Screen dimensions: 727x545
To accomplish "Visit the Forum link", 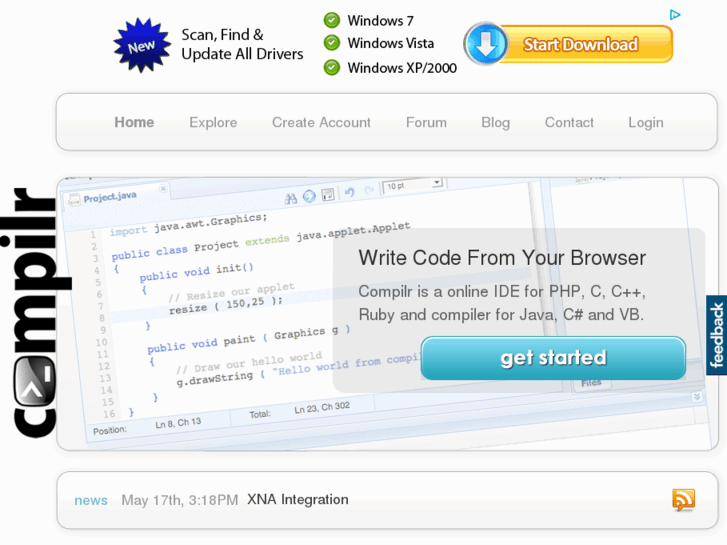I will [x=426, y=122].
